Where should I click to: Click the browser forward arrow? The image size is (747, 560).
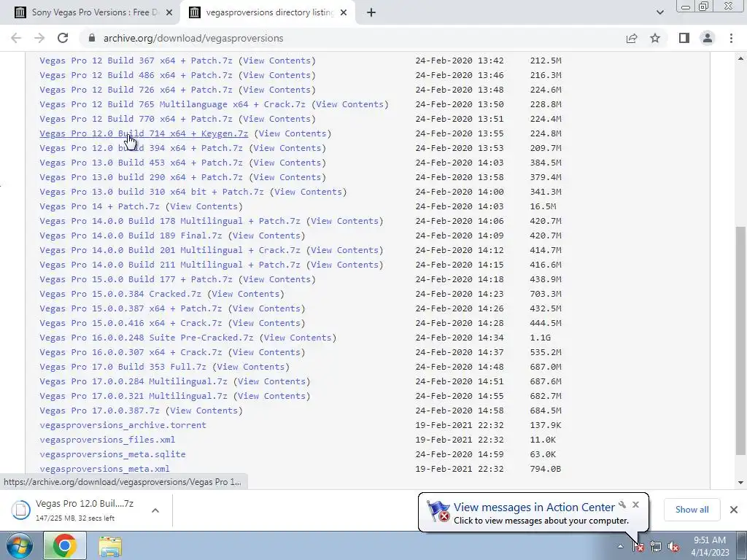pos(39,38)
